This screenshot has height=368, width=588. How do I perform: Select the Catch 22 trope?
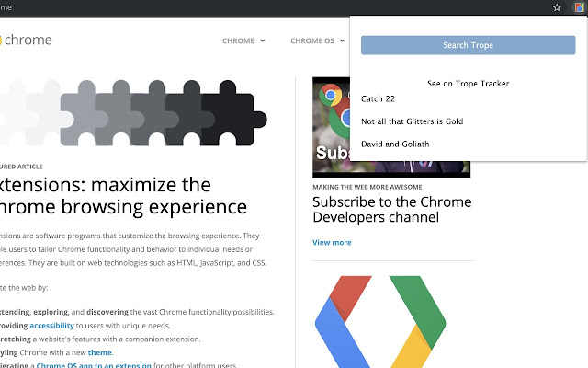[378, 98]
